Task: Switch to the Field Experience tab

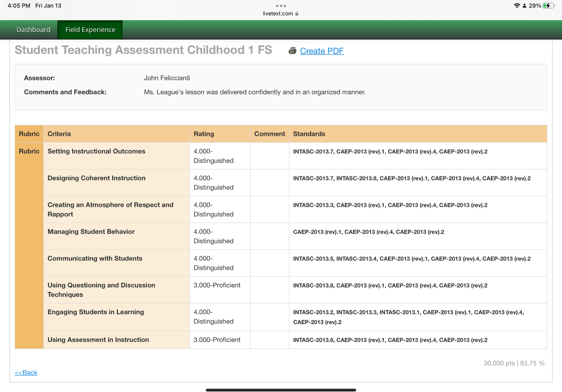Action: (x=90, y=30)
